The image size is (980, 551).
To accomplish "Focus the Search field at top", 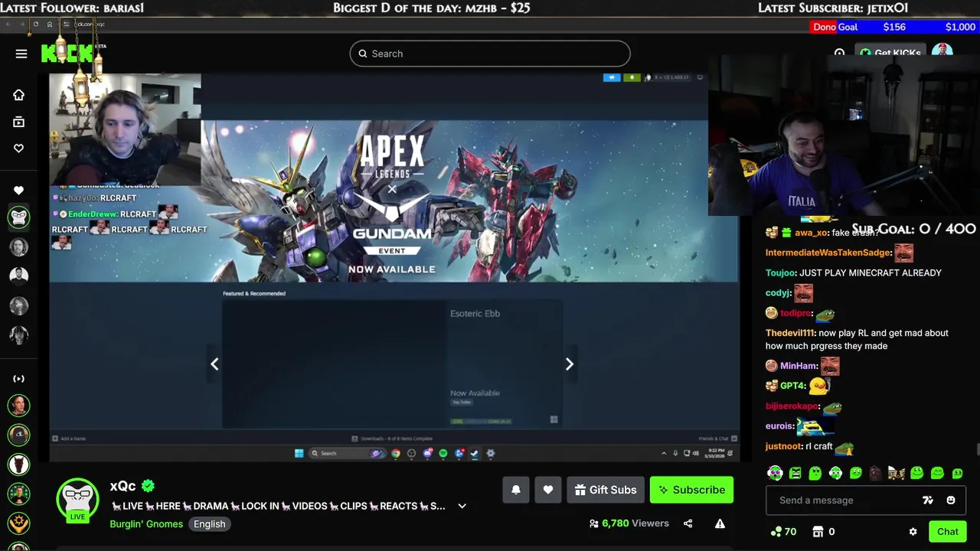I will point(490,54).
